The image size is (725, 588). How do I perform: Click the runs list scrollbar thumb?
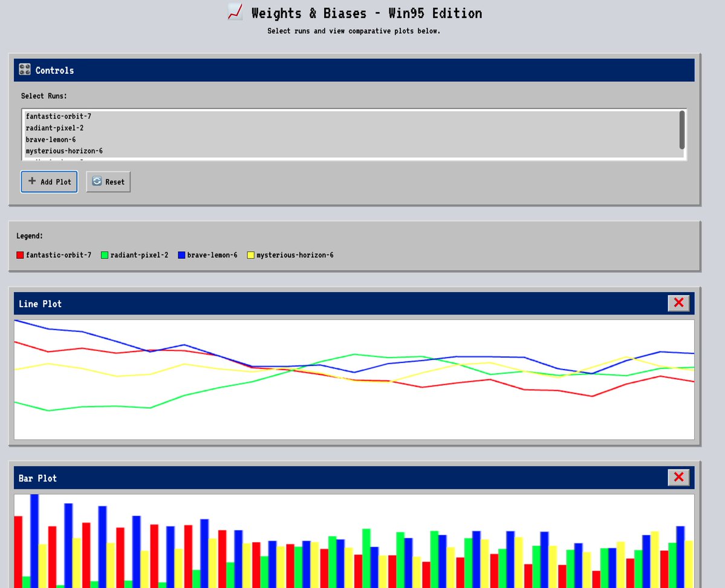(681, 129)
